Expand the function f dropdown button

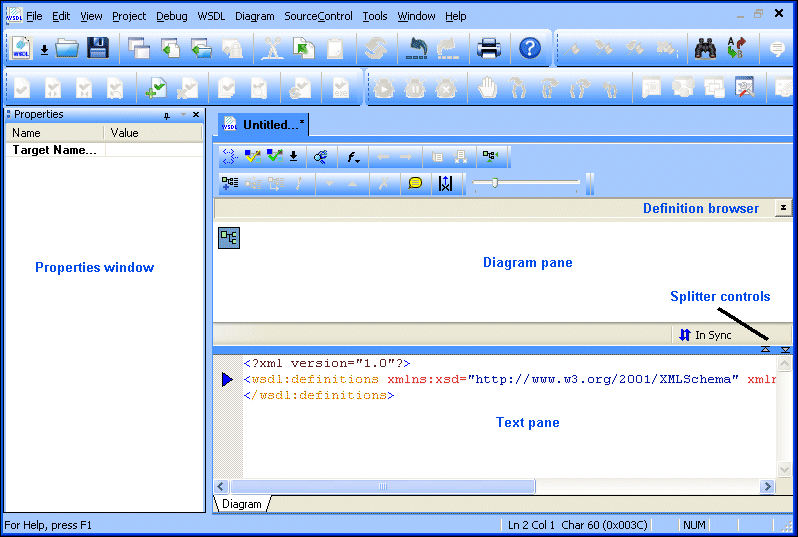coord(353,157)
